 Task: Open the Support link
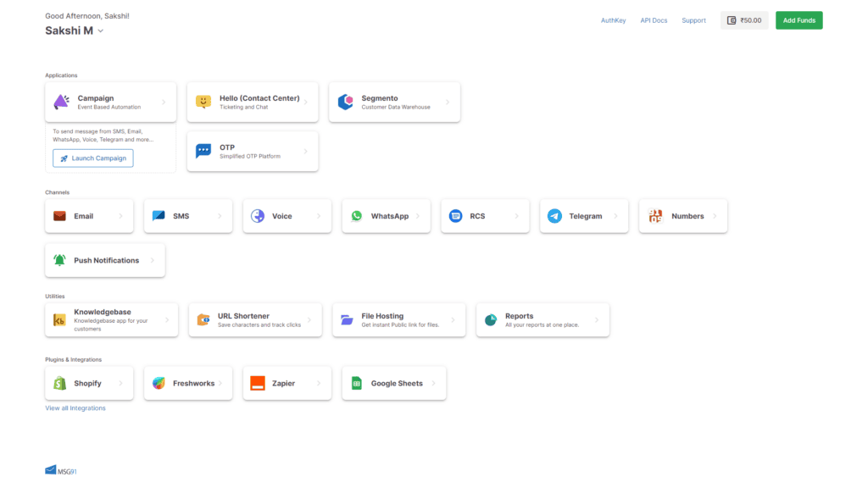coord(693,20)
